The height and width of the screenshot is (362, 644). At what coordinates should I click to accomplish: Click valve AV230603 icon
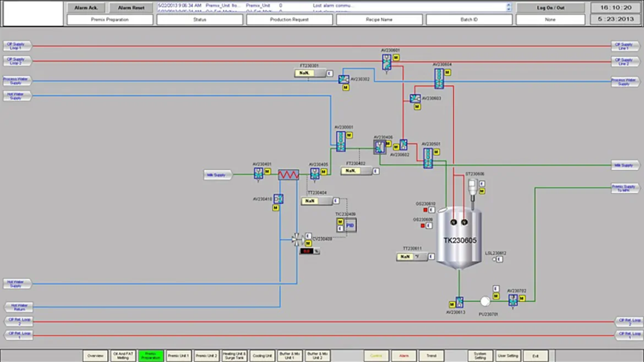click(415, 98)
